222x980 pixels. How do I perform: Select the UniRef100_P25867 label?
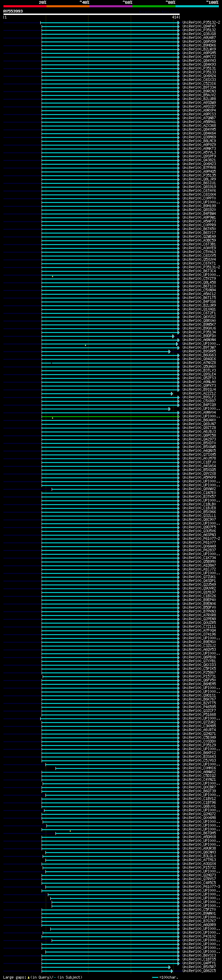click(199, 673)
